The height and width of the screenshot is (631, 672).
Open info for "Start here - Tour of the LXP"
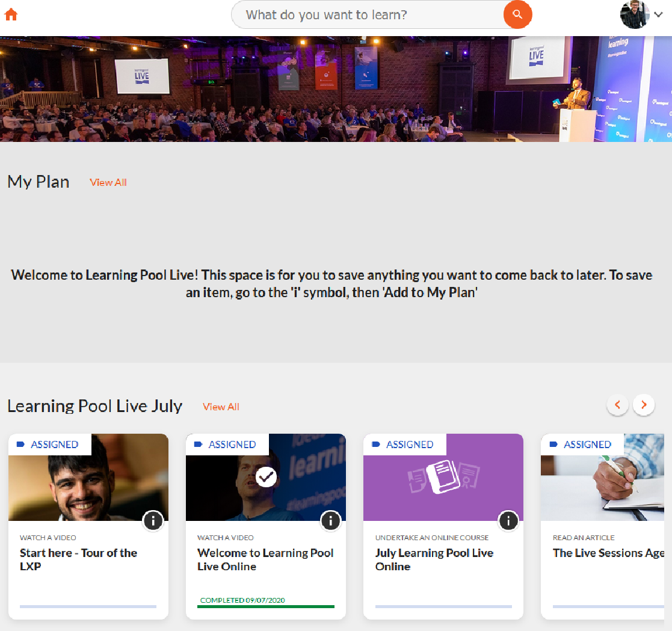point(153,521)
